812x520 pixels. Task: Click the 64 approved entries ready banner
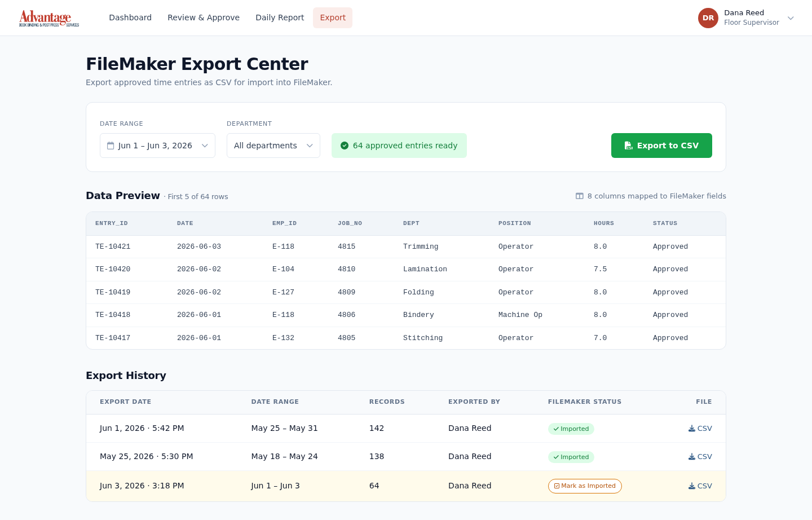coord(399,146)
